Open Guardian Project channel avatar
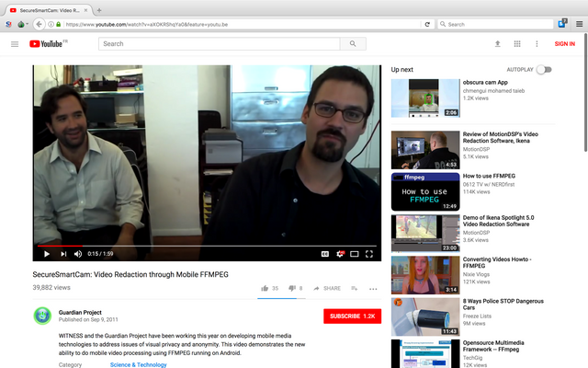 coord(42,316)
